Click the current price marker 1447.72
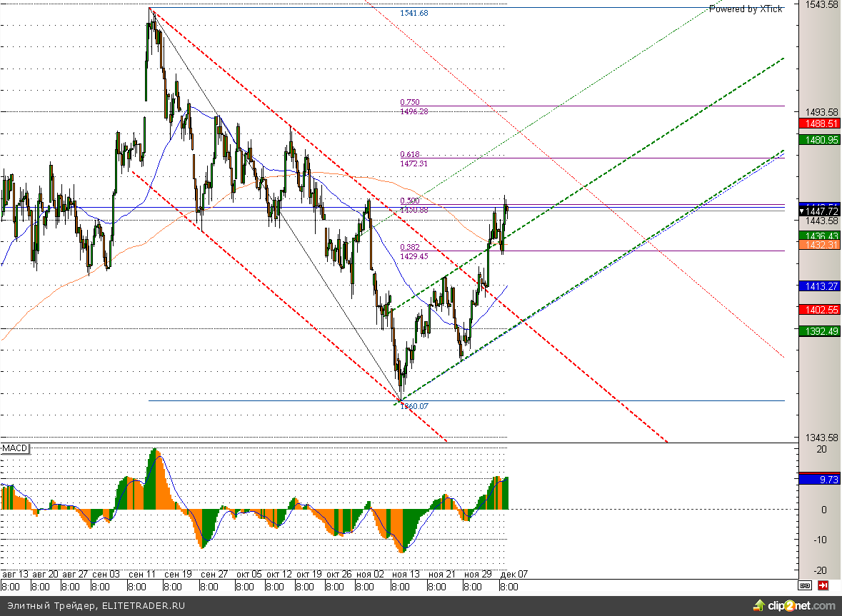842x616 pixels. (x=820, y=211)
